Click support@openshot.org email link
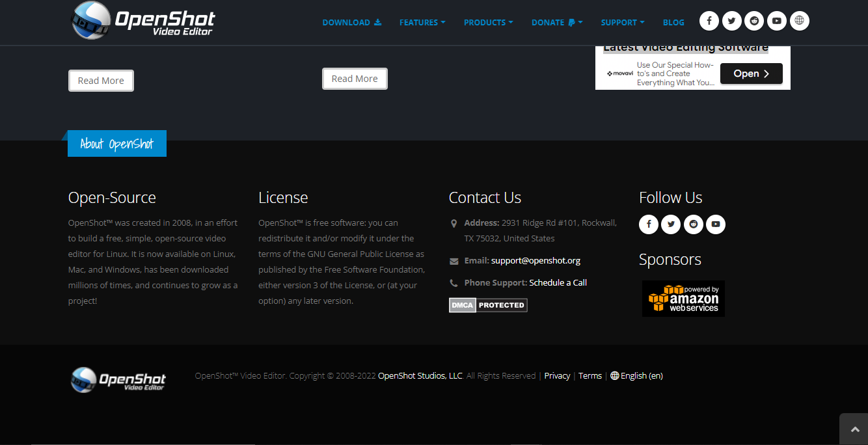Viewport: 868px width, 445px height. 536,260
